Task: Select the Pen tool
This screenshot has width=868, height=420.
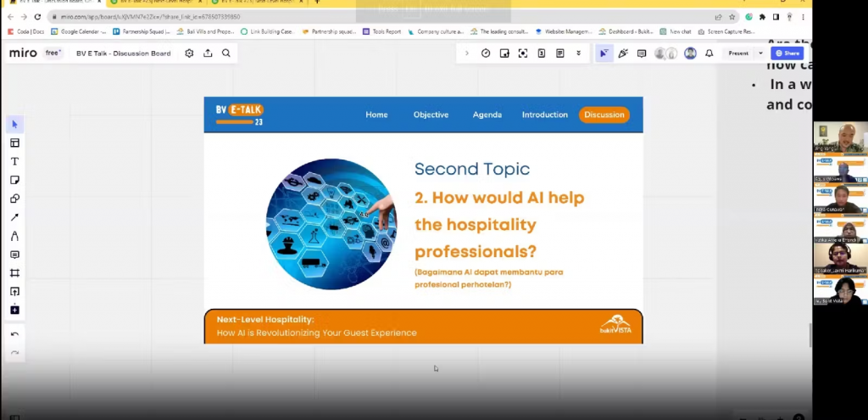Action: tap(15, 236)
